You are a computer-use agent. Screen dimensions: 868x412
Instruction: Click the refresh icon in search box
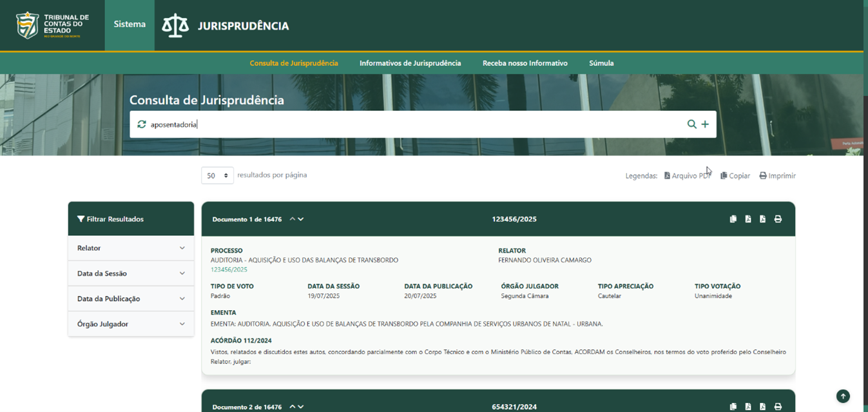point(142,124)
